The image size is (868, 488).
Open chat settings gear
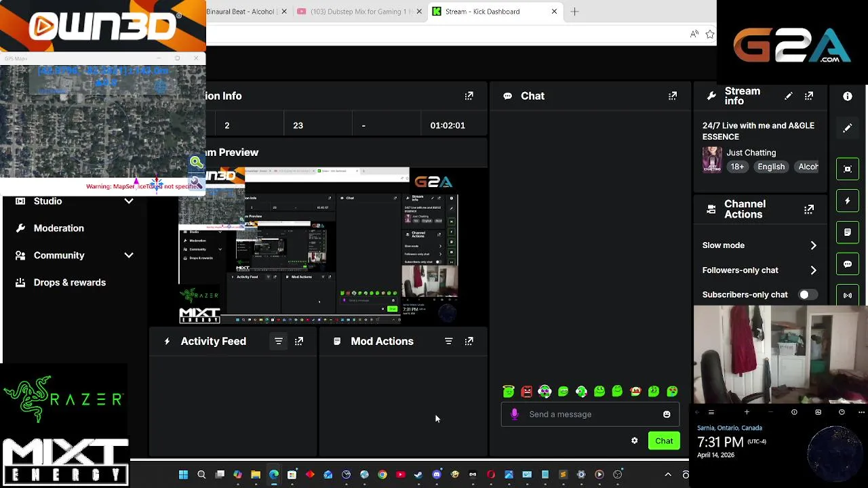(635, 441)
